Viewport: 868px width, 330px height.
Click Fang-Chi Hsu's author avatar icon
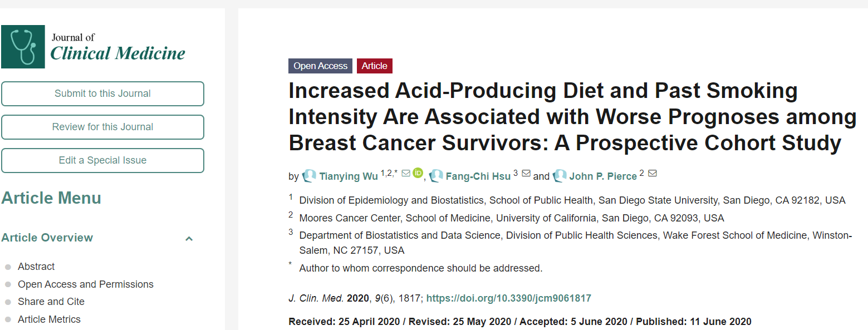coord(436,176)
